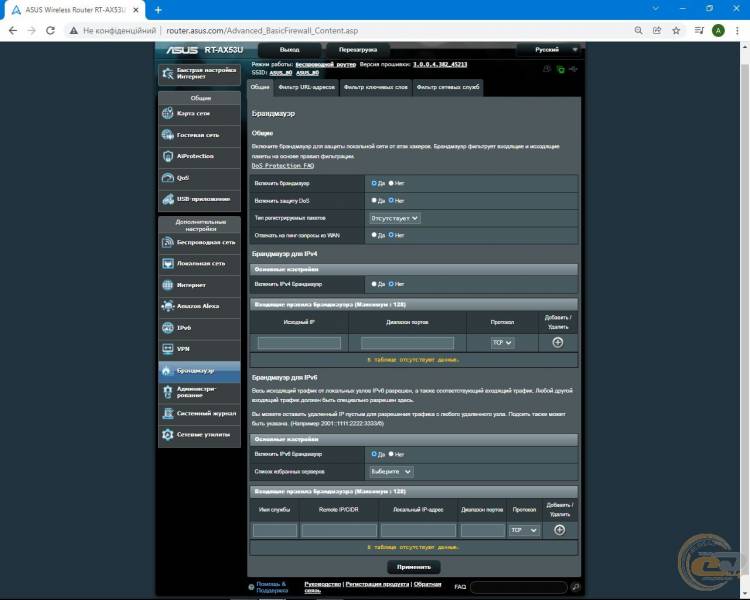The height and width of the screenshot is (600, 750).
Task: Open Руководство manual link
Action: (x=322, y=584)
